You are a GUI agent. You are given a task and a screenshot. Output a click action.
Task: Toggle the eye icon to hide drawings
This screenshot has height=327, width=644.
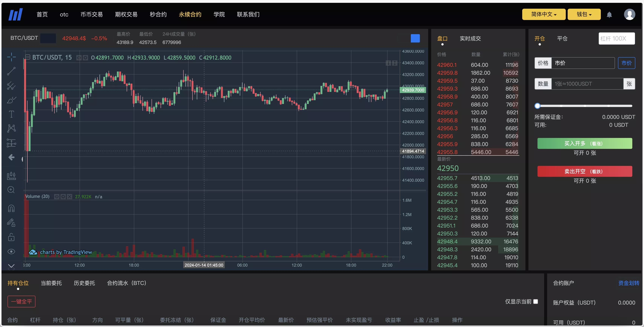11,252
